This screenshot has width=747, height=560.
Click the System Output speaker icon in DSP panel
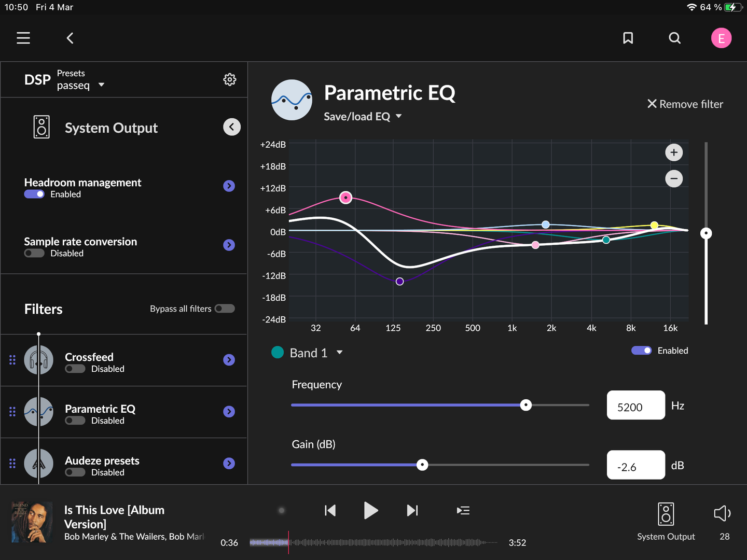tap(41, 127)
